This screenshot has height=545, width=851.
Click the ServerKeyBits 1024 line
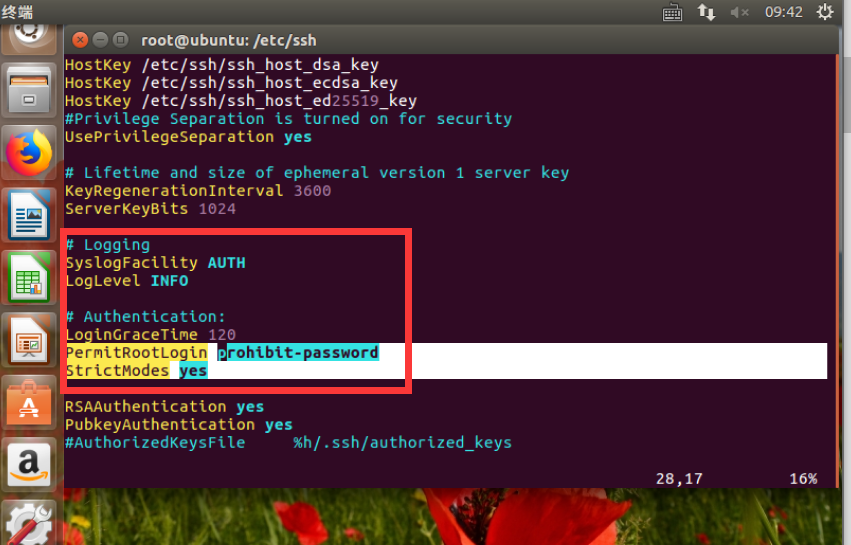(x=150, y=208)
